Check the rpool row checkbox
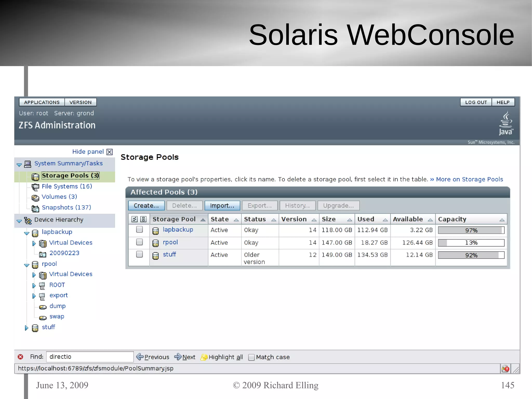532x399 pixels. point(139,242)
